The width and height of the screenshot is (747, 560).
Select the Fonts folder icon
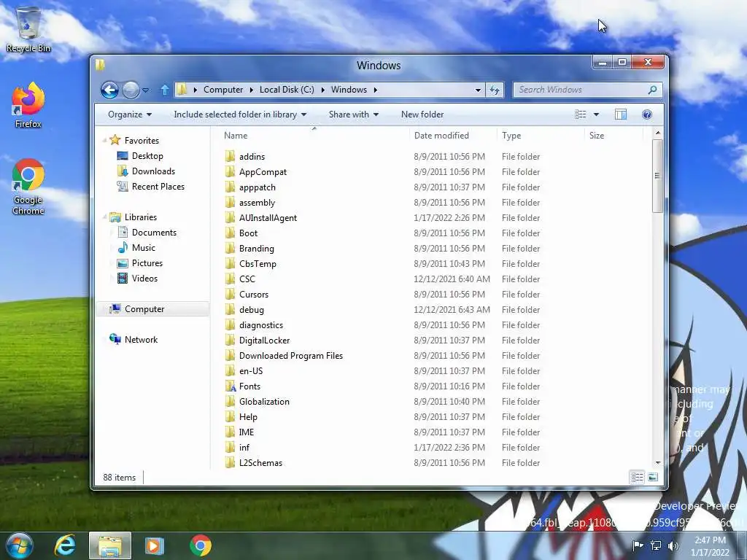pyautogui.click(x=230, y=386)
